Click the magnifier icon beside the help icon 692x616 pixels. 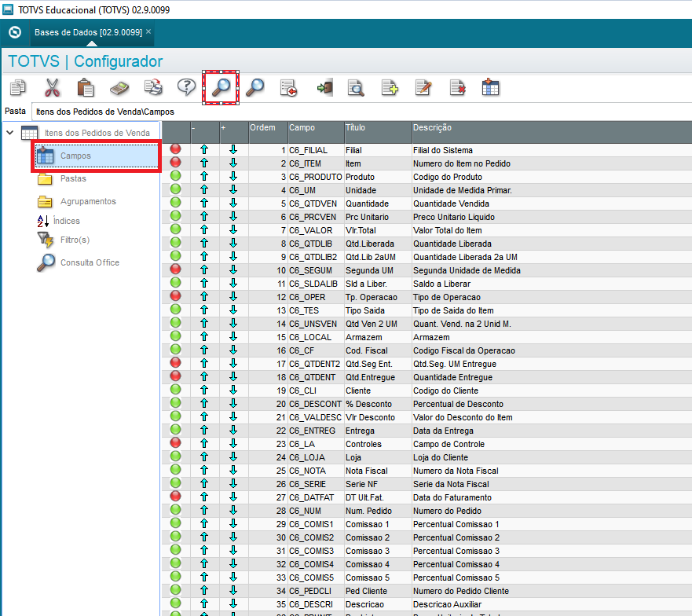[221, 87]
